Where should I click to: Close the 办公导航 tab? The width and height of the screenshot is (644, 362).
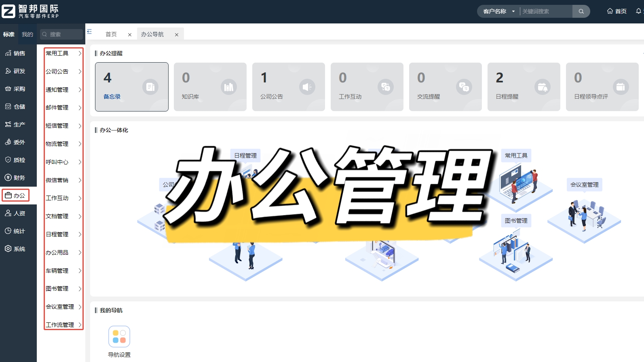point(177,35)
